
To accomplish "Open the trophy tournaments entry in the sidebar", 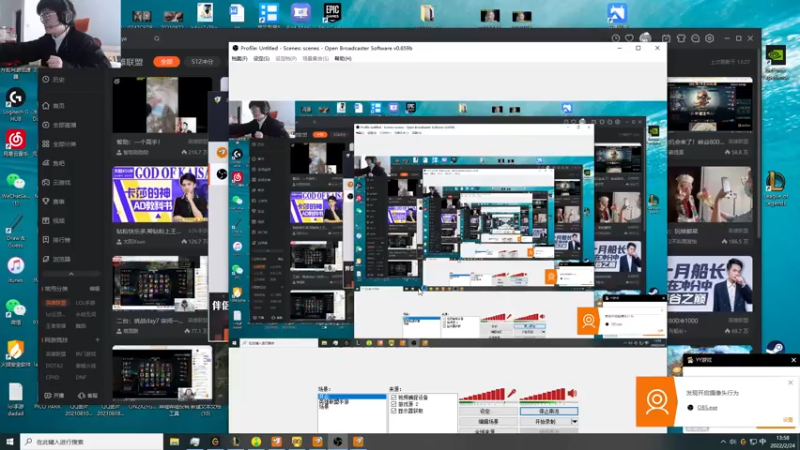I will (x=54, y=202).
